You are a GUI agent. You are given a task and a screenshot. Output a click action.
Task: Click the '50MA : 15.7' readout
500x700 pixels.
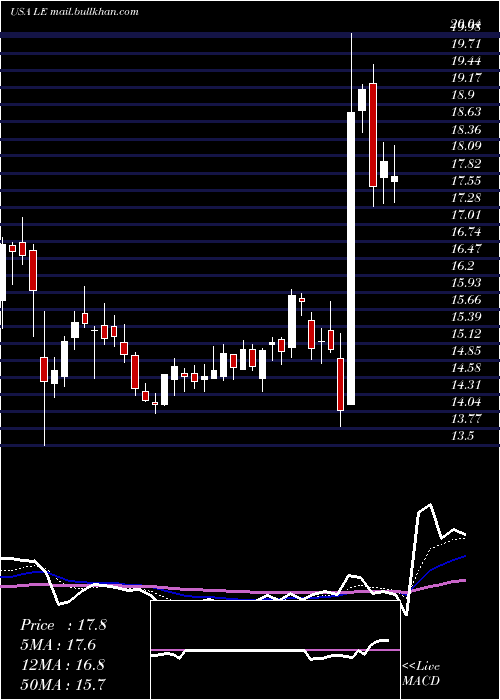[63, 684]
